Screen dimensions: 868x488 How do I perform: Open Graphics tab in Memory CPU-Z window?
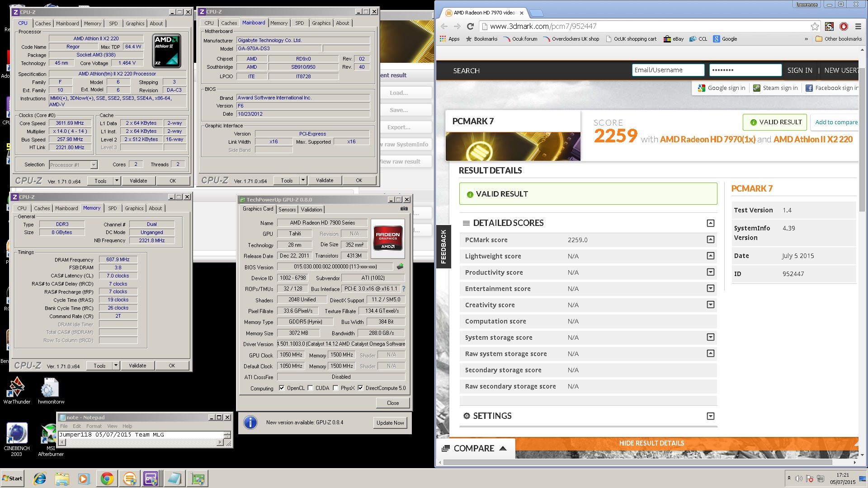coord(134,208)
